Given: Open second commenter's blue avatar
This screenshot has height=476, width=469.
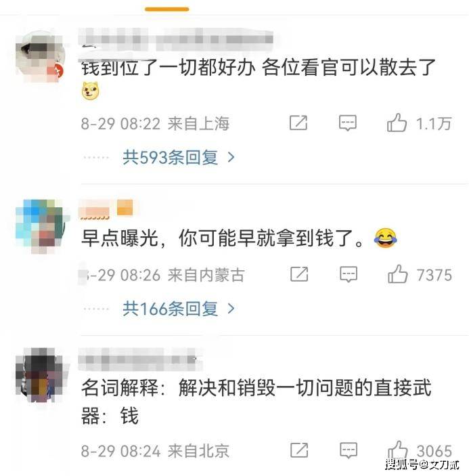Looking at the screenshot, I should pos(41,225).
